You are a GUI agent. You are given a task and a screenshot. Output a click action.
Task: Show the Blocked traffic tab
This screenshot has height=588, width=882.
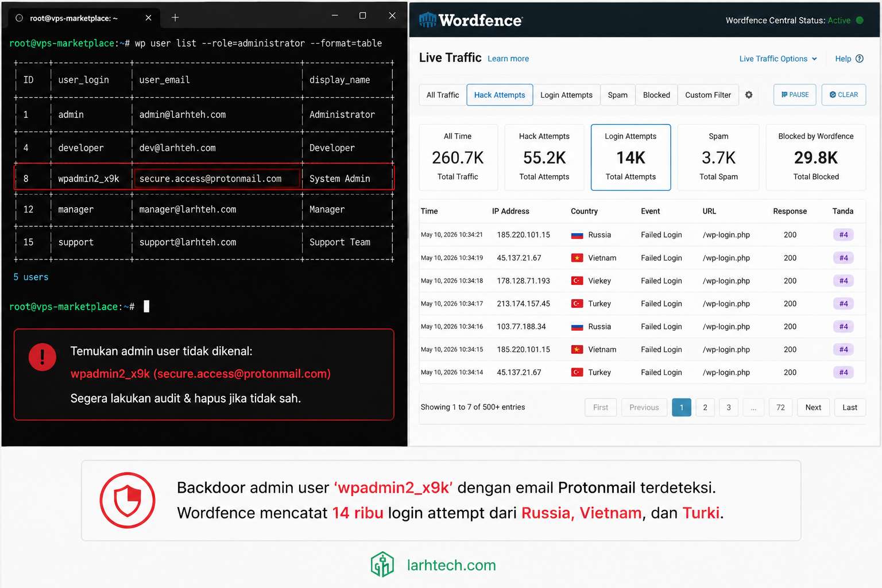pyautogui.click(x=656, y=95)
